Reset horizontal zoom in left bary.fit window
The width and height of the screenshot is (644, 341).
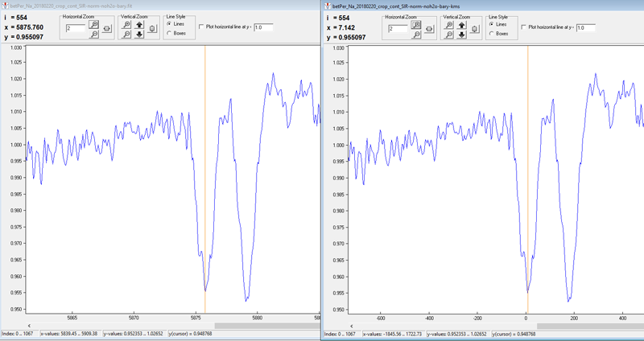(107, 30)
